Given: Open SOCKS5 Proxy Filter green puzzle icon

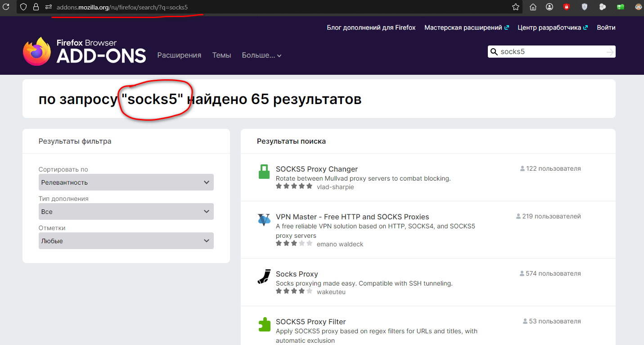Looking at the screenshot, I should tap(264, 325).
